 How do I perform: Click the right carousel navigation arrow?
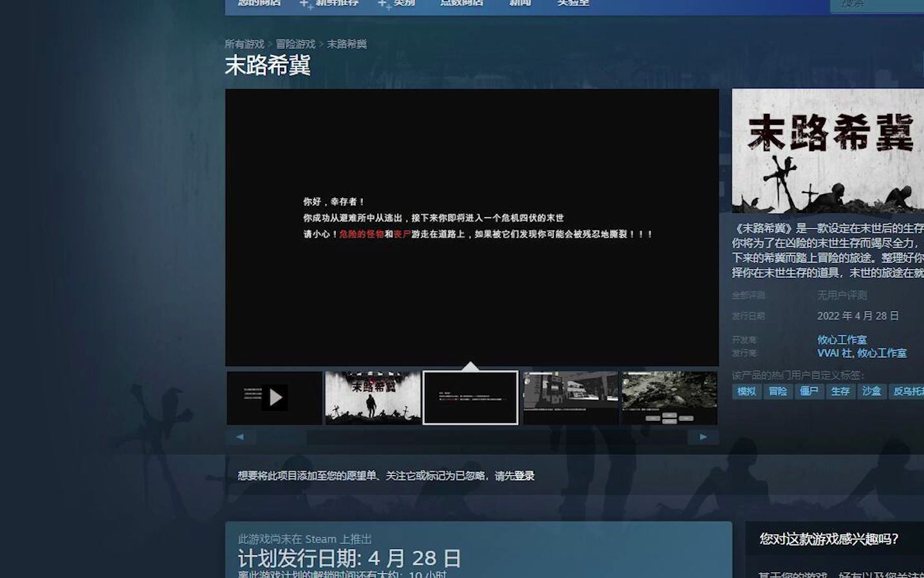[x=703, y=436]
